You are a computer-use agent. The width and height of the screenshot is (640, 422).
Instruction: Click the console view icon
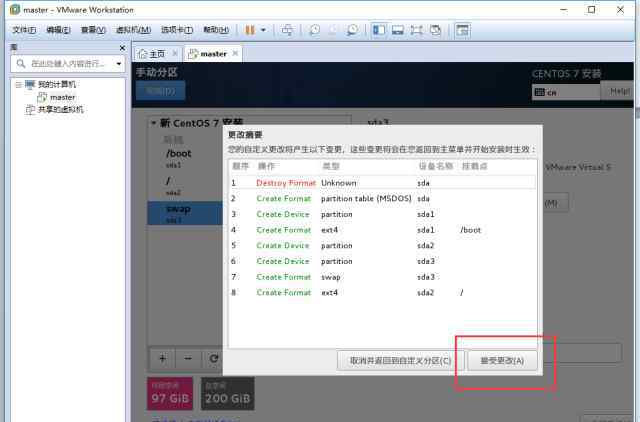click(462, 30)
